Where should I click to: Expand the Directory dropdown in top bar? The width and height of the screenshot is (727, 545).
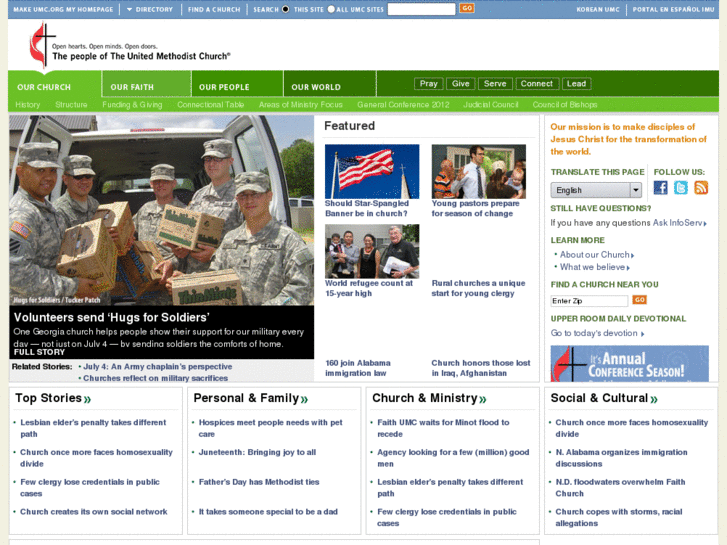tap(149, 9)
